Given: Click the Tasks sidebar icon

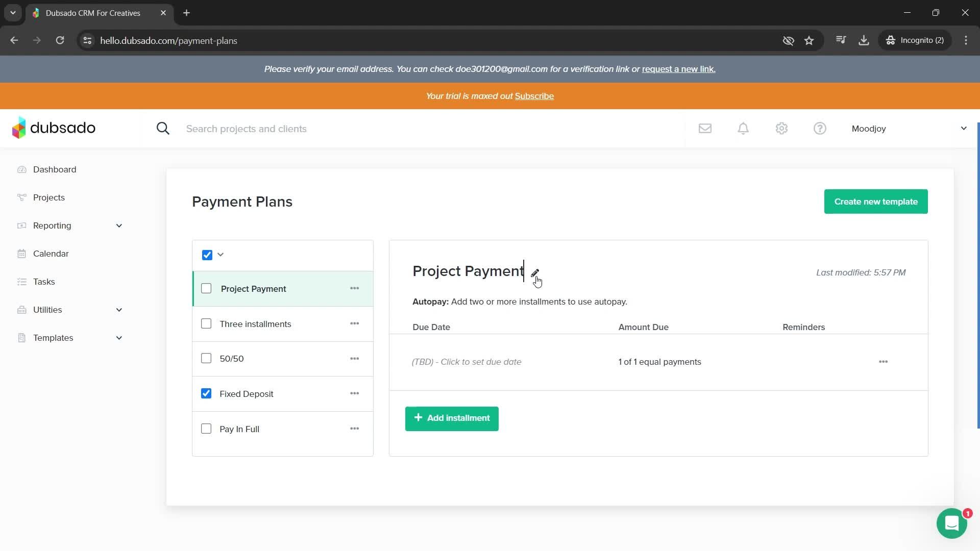Looking at the screenshot, I should 21,282.
